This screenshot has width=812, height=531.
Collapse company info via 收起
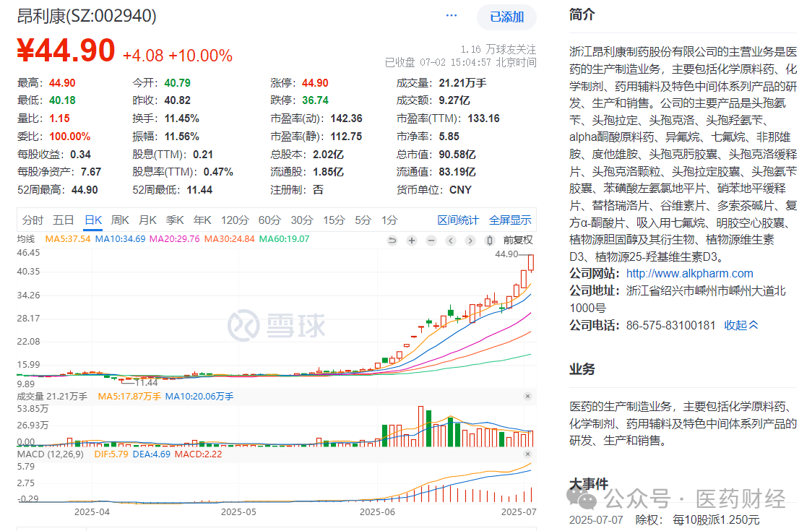tap(741, 325)
